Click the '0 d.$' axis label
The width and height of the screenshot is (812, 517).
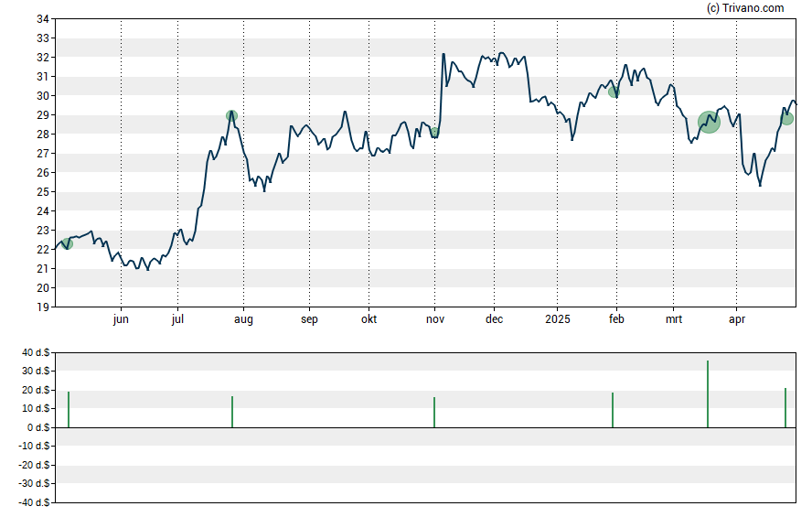[38, 427]
